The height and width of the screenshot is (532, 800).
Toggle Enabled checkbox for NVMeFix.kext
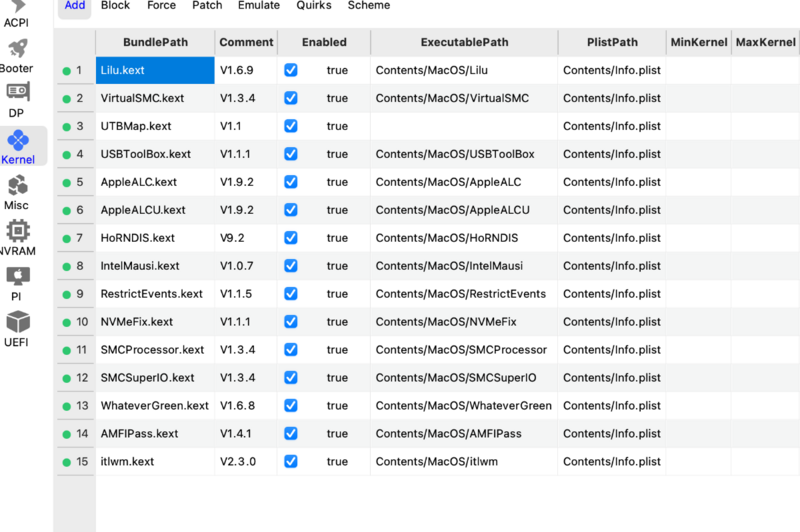click(x=291, y=322)
